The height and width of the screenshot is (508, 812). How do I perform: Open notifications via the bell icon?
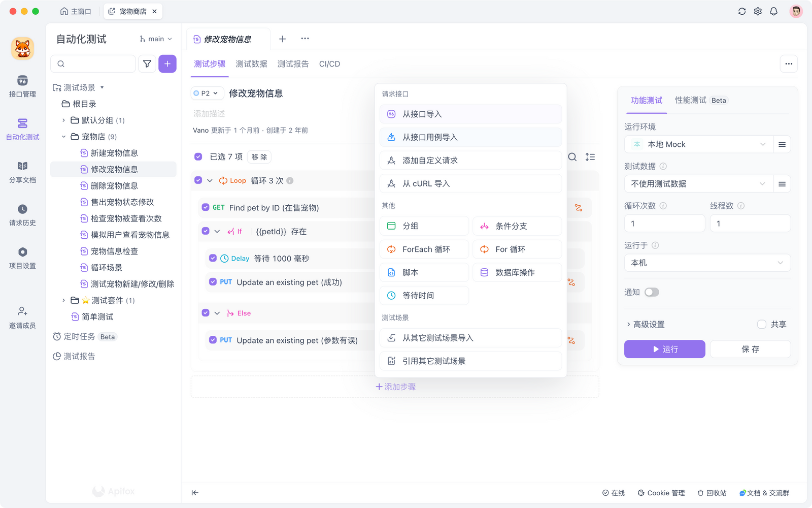click(773, 11)
